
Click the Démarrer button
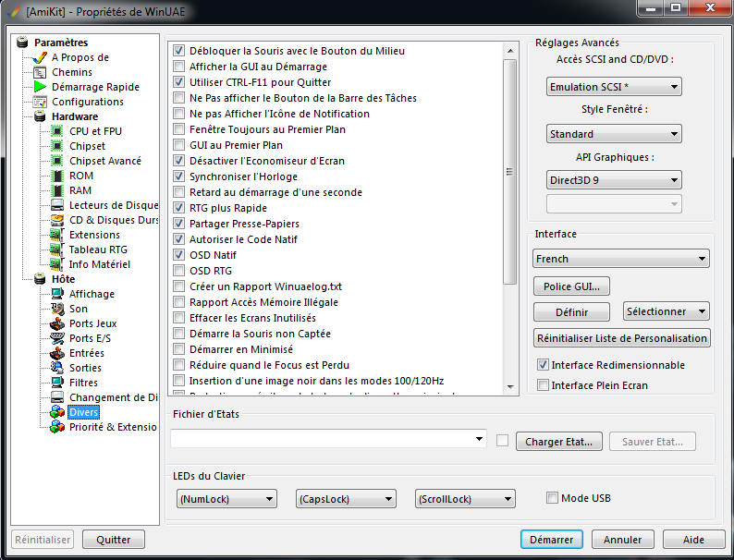click(x=552, y=540)
